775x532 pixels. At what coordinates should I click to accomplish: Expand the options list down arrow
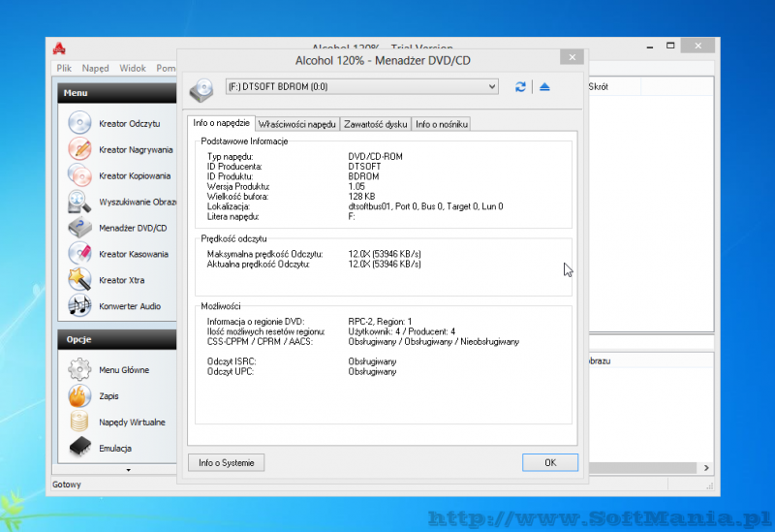tap(129, 470)
